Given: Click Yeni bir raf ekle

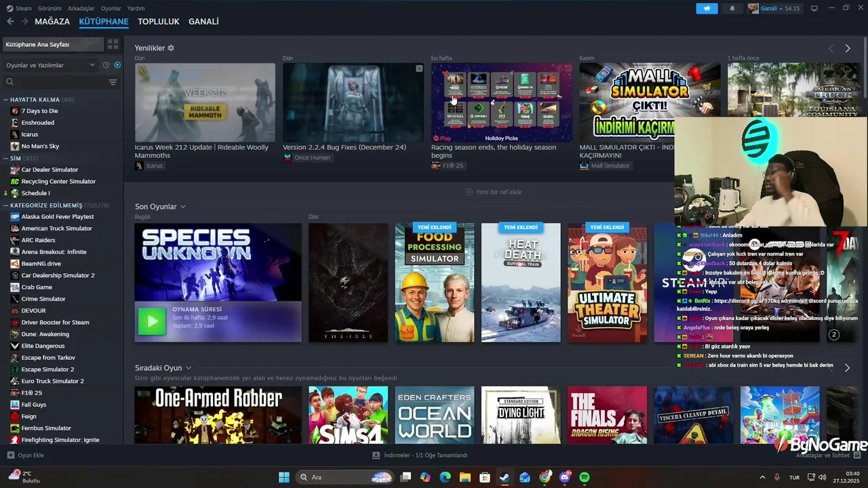Looking at the screenshot, I should (x=494, y=192).
